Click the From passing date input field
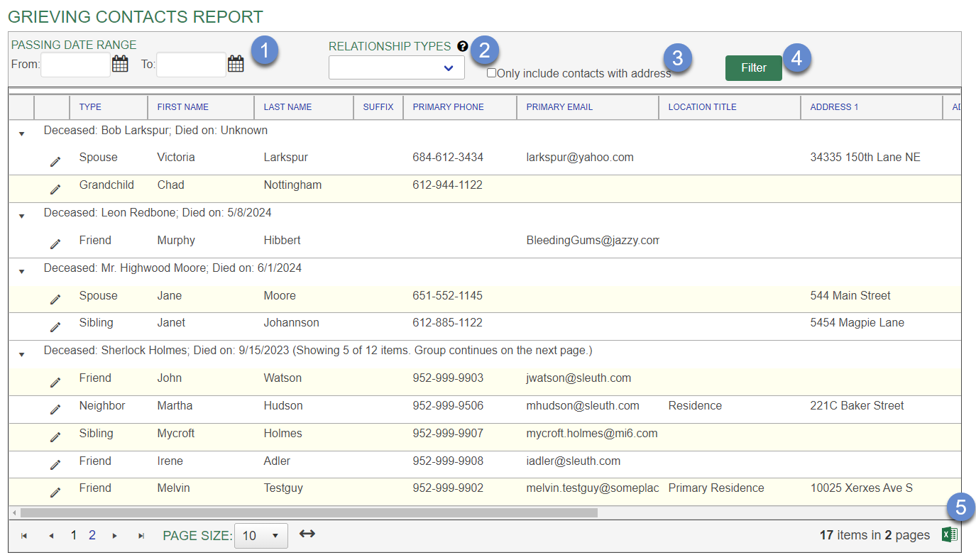Image resolution: width=976 pixels, height=560 pixels. [x=76, y=65]
